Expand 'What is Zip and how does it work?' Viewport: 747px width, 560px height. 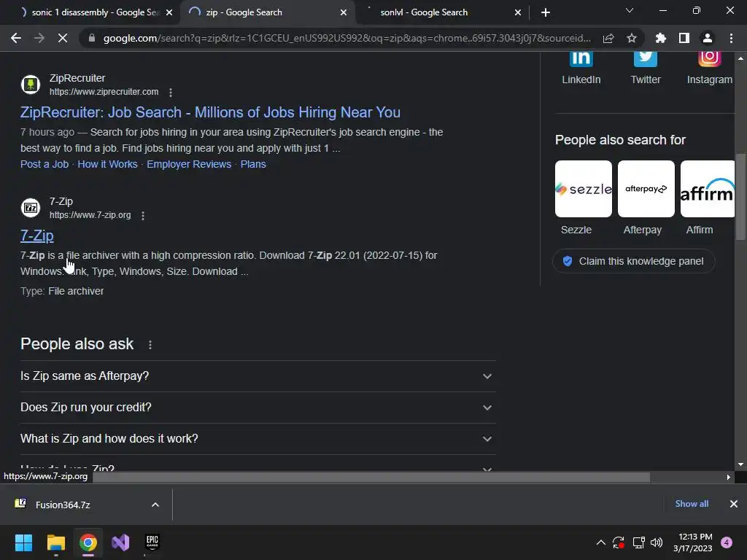coord(258,439)
